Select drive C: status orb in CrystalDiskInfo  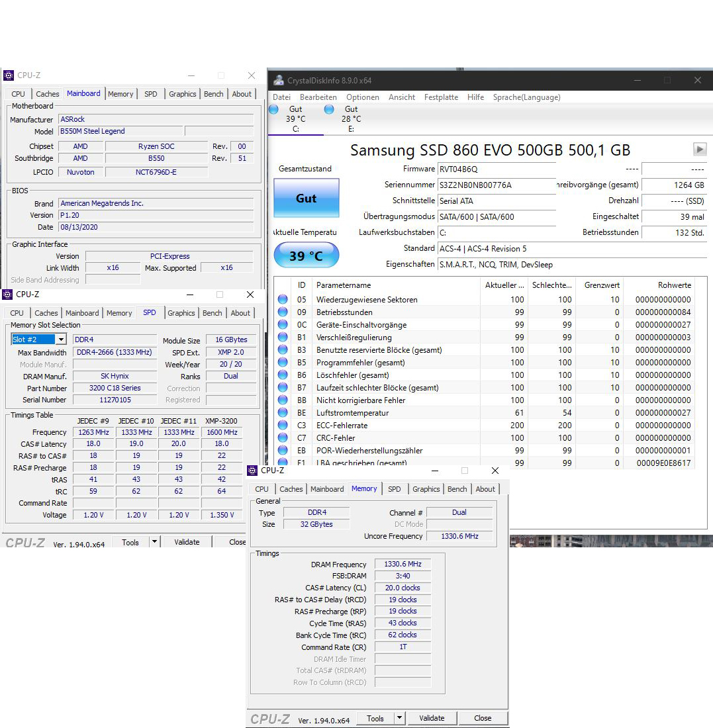273,109
